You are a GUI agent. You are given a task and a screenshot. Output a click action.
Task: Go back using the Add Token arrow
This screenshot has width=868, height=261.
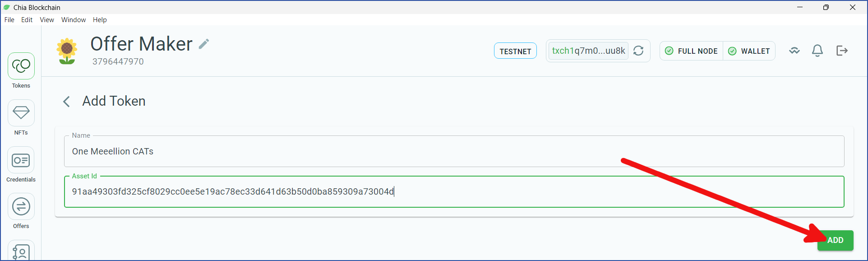[x=66, y=101]
